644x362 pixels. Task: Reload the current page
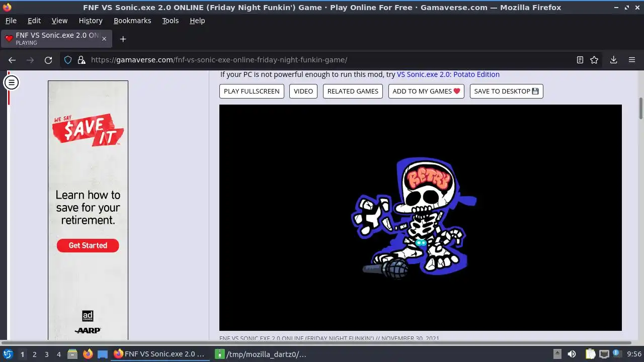point(48,60)
